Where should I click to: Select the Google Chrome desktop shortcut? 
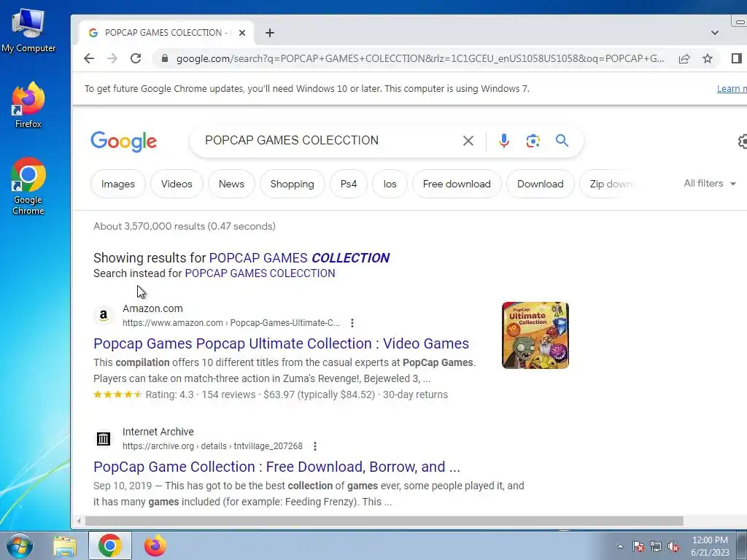[28, 186]
